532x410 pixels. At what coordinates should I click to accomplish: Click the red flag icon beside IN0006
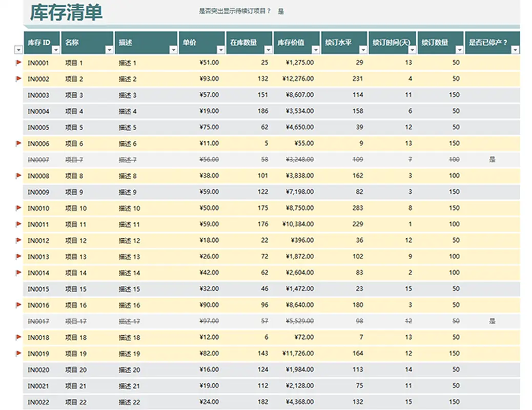(x=18, y=143)
